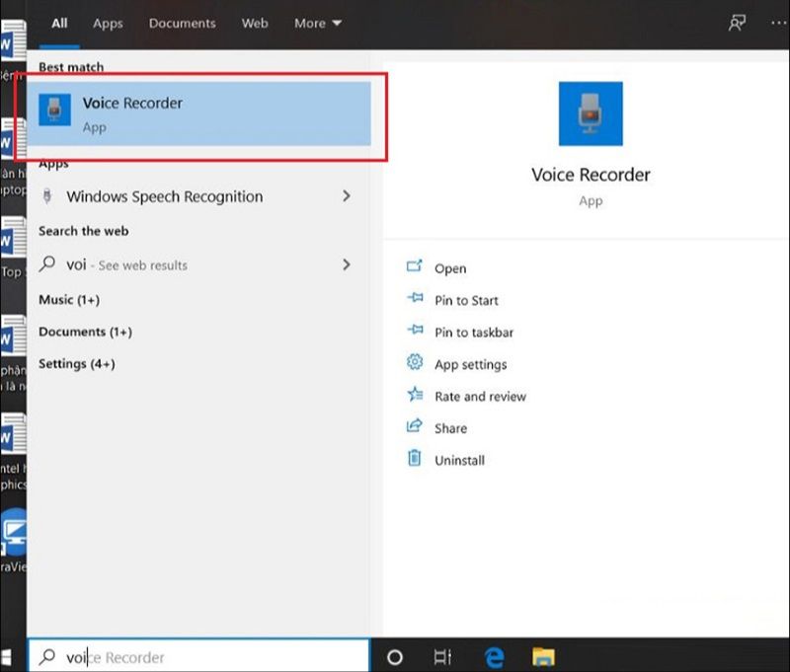The image size is (790, 672).
Task: Click the Cortana circle icon on the taskbar
Action: [394, 654]
